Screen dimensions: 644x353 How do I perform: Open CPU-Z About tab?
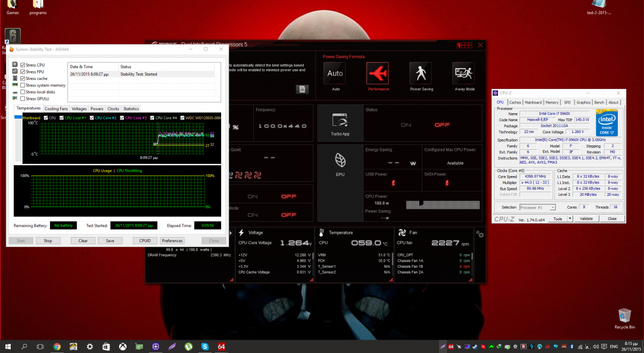(613, 102)
